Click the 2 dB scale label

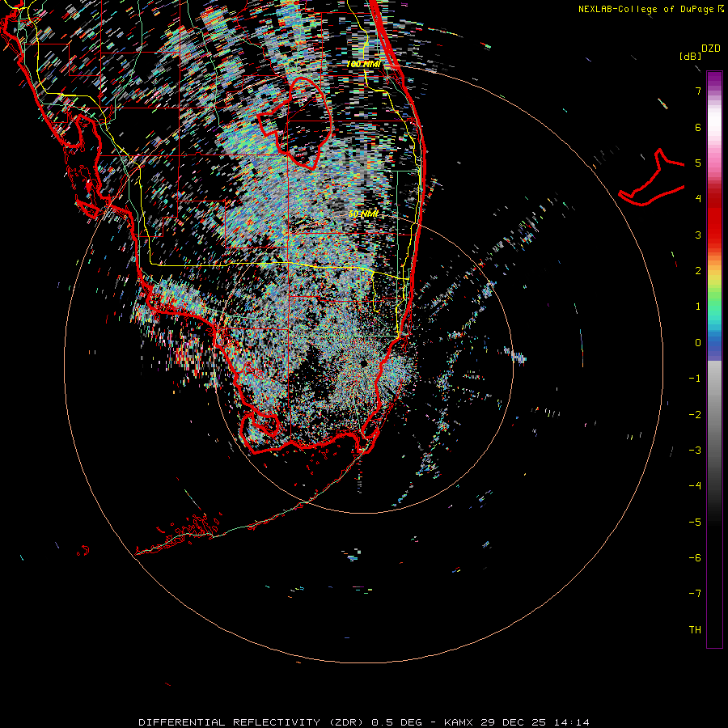pyautogui.click(x=698, y=271)
